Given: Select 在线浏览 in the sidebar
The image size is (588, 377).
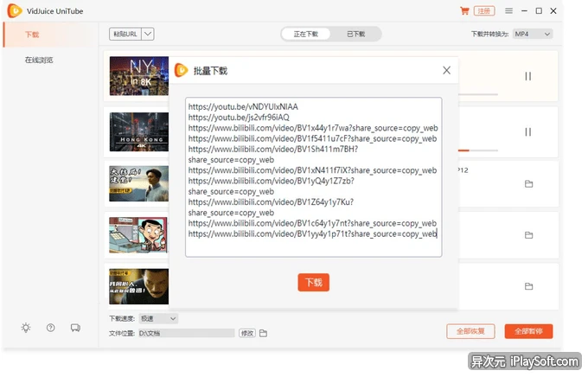Looking at the screenshot, I should 39,60.
